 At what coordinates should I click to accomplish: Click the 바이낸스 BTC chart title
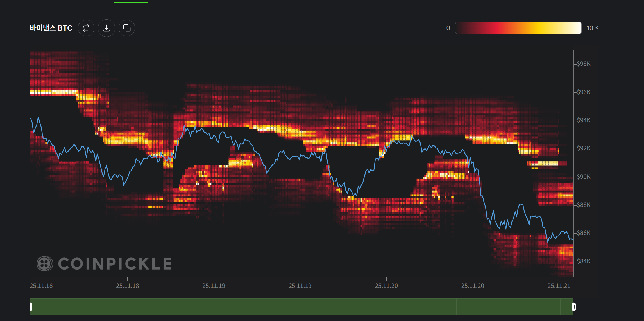(x=51, y=28)
